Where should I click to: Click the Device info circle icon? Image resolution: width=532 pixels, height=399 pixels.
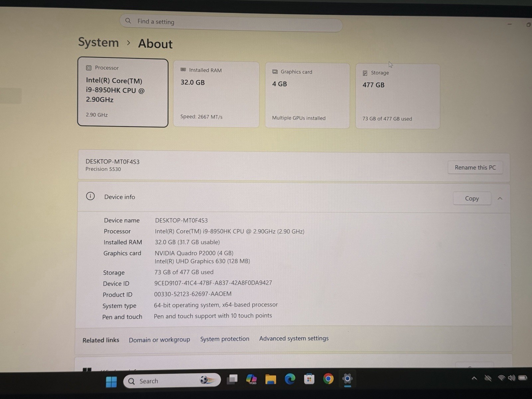pos(90,196)
